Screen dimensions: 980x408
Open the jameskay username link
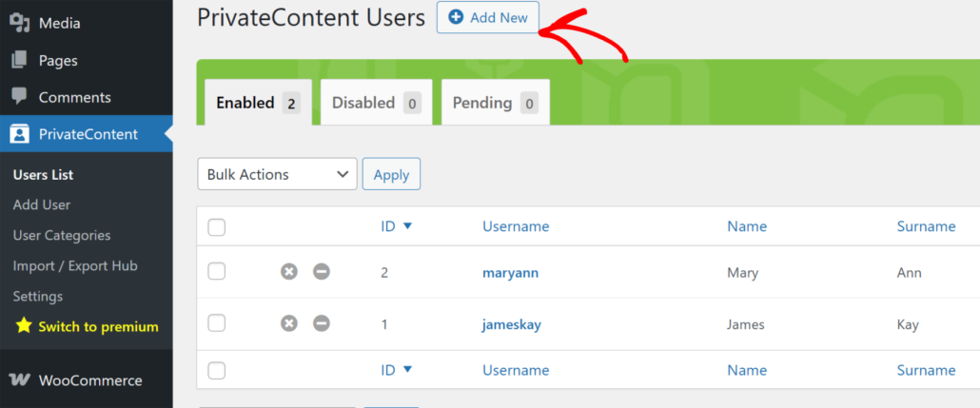512,325
